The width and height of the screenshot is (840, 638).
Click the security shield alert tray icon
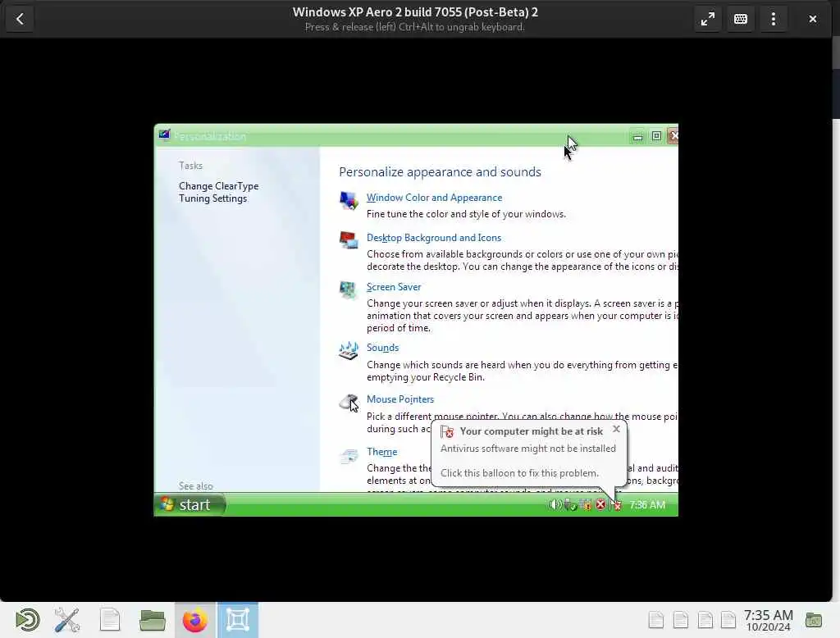click(616, 504)
